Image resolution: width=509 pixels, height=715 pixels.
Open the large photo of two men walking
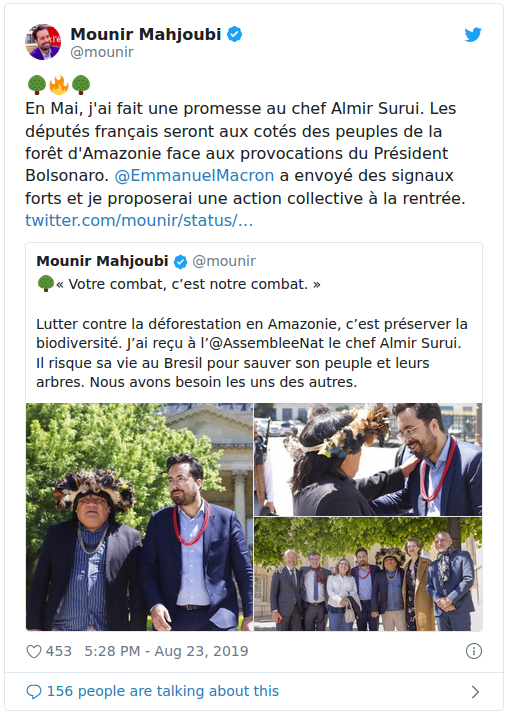(x=140, y=517)
